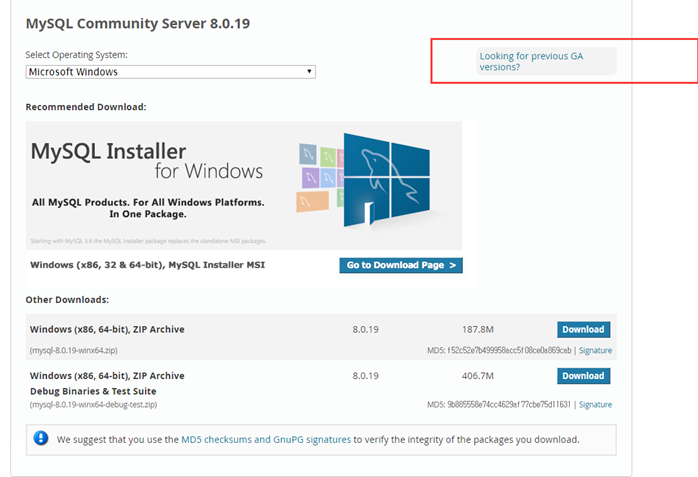The image size is (698, 477).
Task: Click 'Looking for previous GA versions?' link
Action: 531,61
